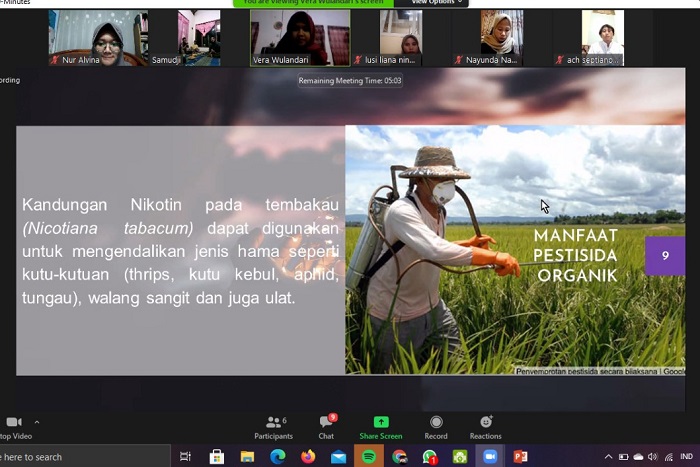This screenshot has width=700, height=467.
Task: Click the Windows taskbar search box
Action: pos(85,457)
